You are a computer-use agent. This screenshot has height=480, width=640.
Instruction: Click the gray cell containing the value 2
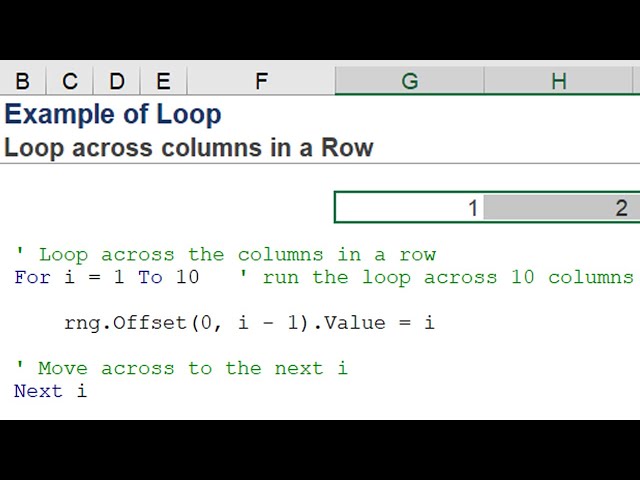point(560,208)
